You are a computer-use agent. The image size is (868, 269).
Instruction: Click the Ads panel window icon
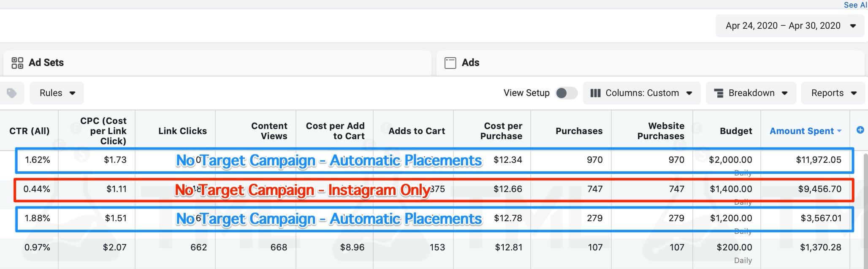[x=450, y=63]
